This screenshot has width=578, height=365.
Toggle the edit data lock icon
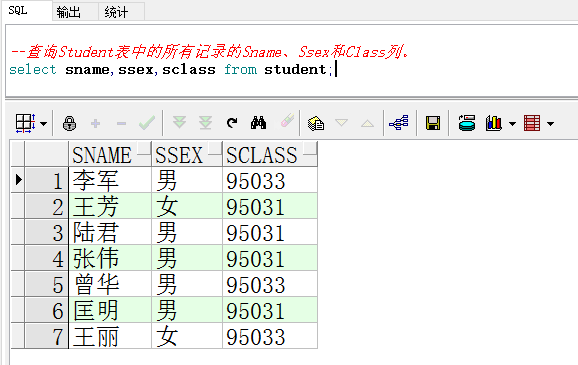(x=69, y=123)
